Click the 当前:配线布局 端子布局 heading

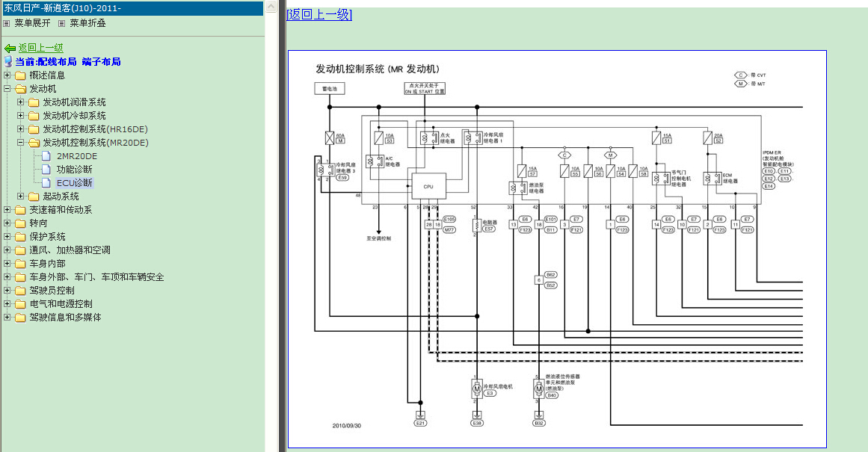coord(68,62)
